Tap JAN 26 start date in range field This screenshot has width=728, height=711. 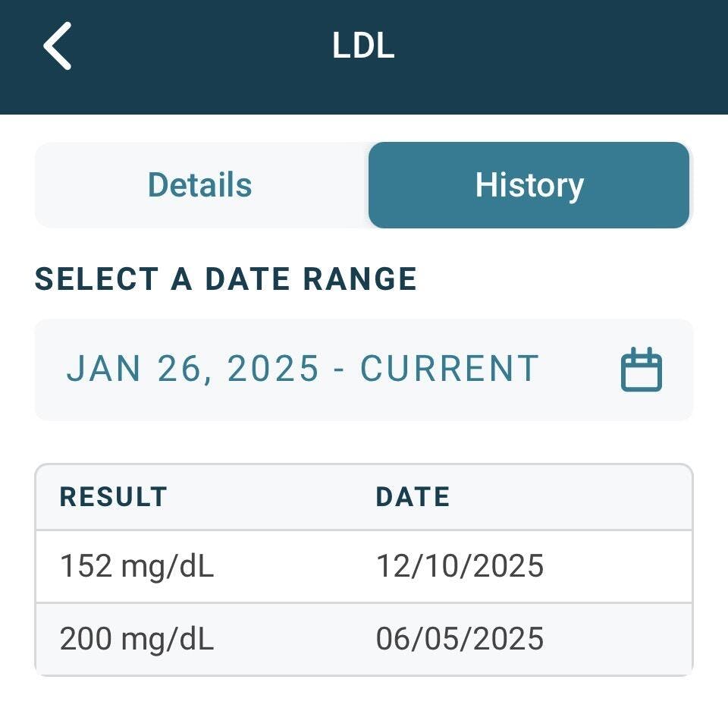click(x=131, y=369)
